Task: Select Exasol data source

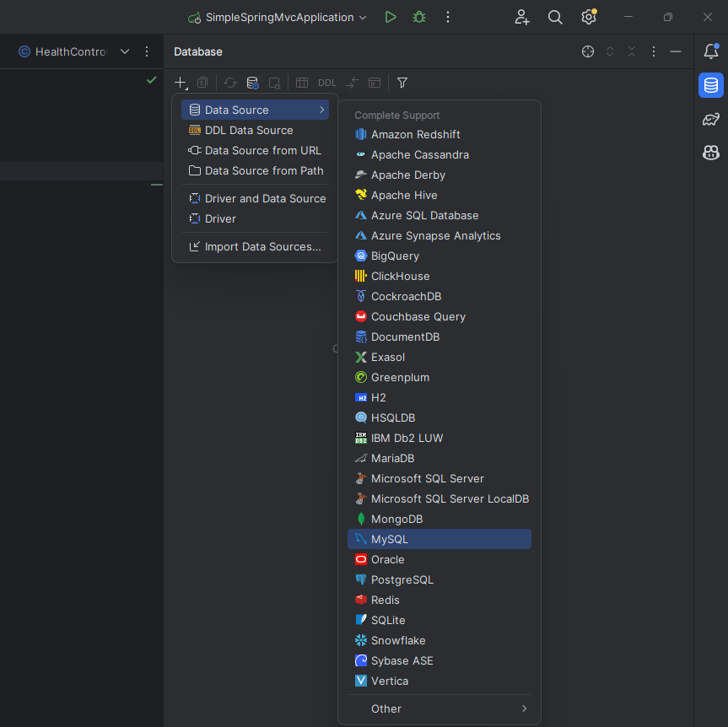Action: 439,357
